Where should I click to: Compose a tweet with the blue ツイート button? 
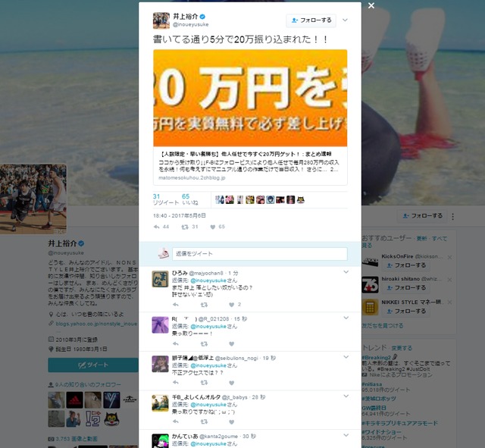pos(93,365)
